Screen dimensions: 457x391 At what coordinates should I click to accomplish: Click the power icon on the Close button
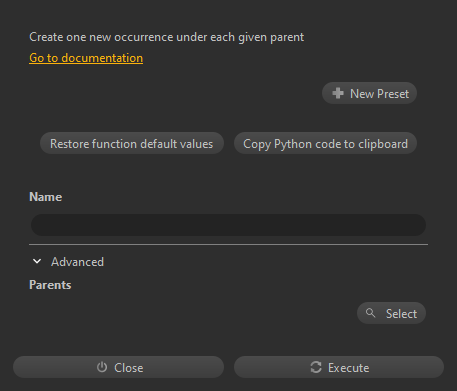(x=102, y=367)
